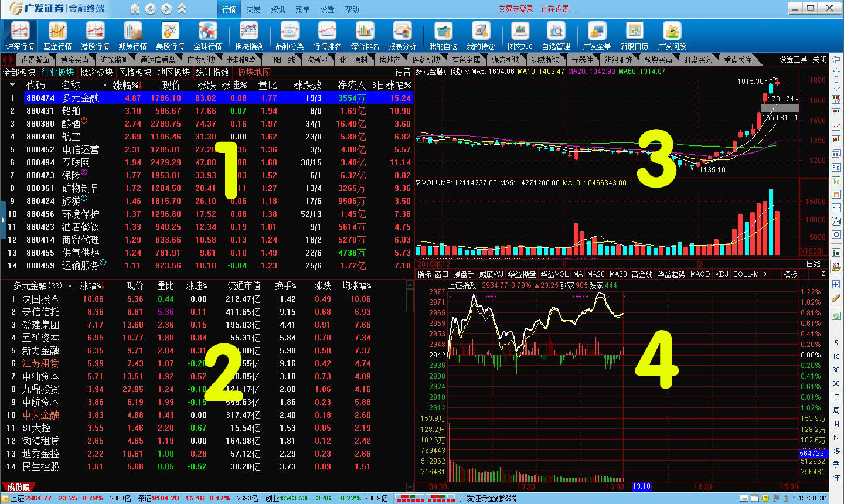Open the 自选管理 watchlist management icon
Screen dimensions: 844x504
pos(556,36)
